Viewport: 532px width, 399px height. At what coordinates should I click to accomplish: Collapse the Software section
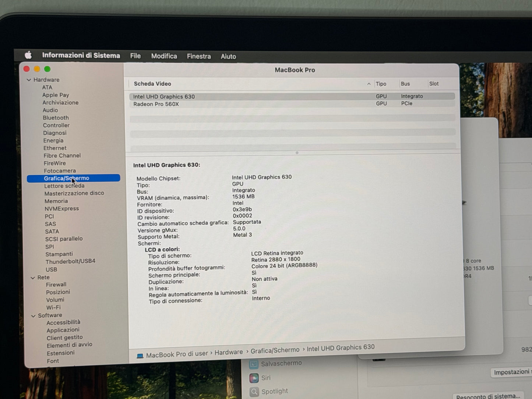tap(33, 316)
